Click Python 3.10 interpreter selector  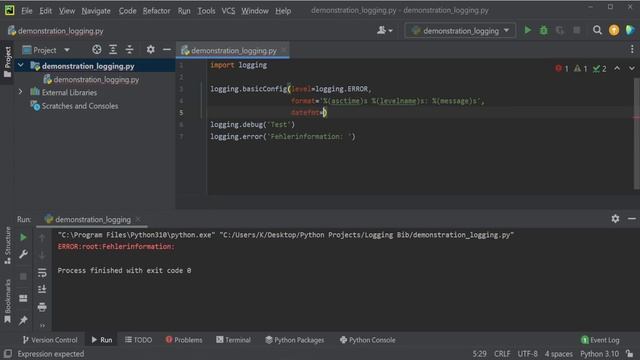click(599, 354)
